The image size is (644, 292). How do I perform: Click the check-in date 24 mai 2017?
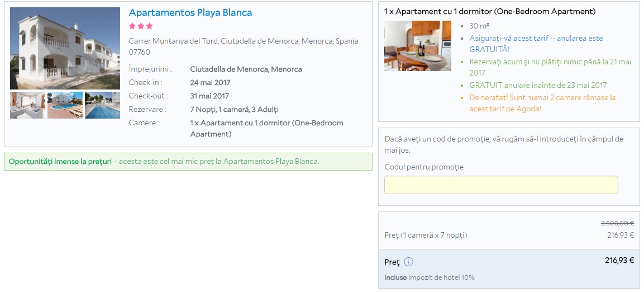pyautogui.click(x=210, y=82)
